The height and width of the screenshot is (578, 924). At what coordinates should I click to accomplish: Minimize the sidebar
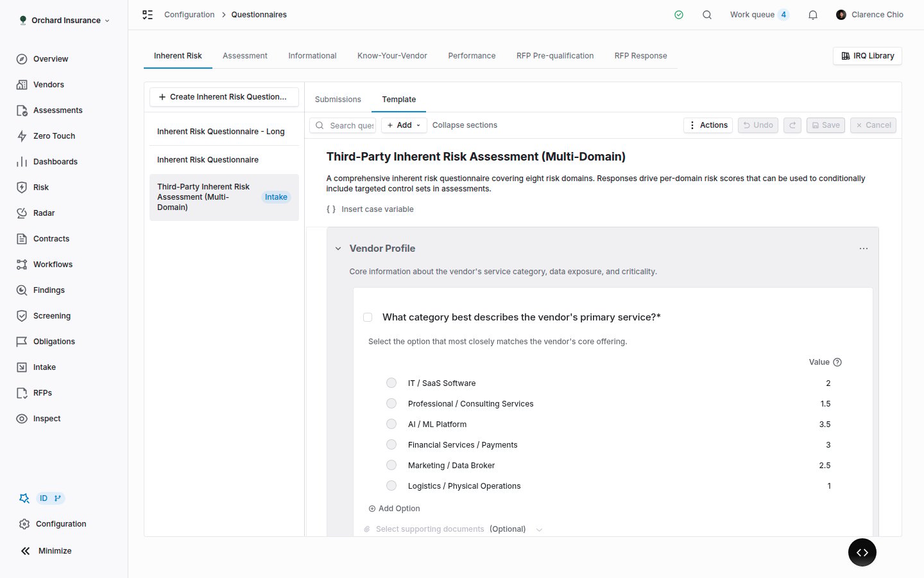(x=46, y=551)
